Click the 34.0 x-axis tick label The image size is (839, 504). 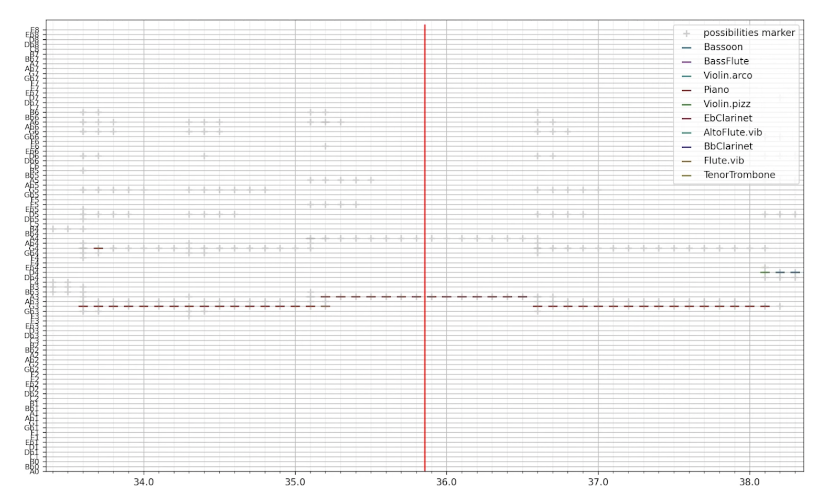tap(144, 482)
